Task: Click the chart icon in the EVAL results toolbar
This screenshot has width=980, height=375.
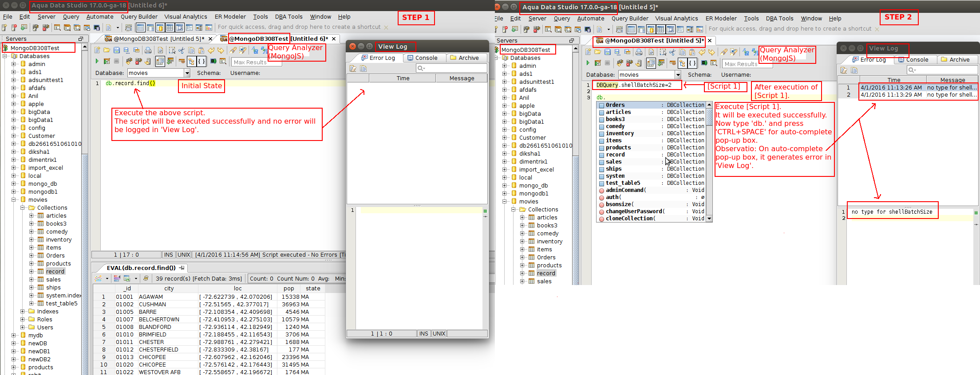Action: (98, 278)
